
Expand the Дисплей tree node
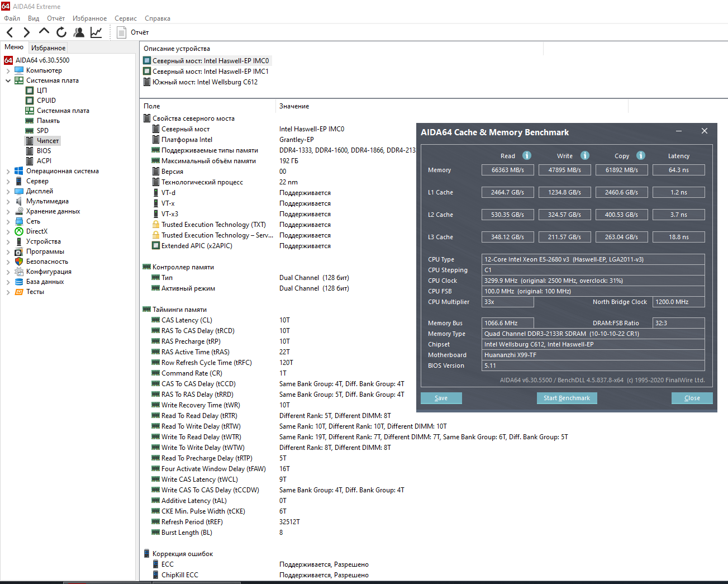[8, 191]
